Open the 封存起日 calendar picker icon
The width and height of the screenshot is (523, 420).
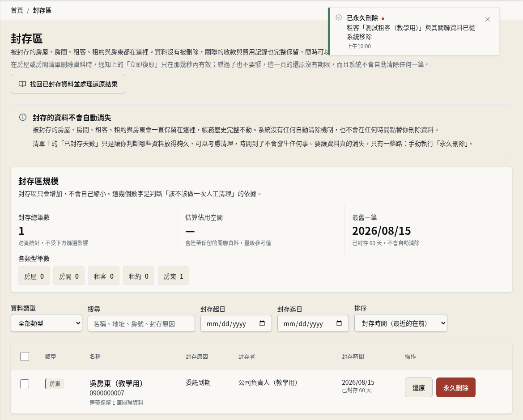pos(262,323)
